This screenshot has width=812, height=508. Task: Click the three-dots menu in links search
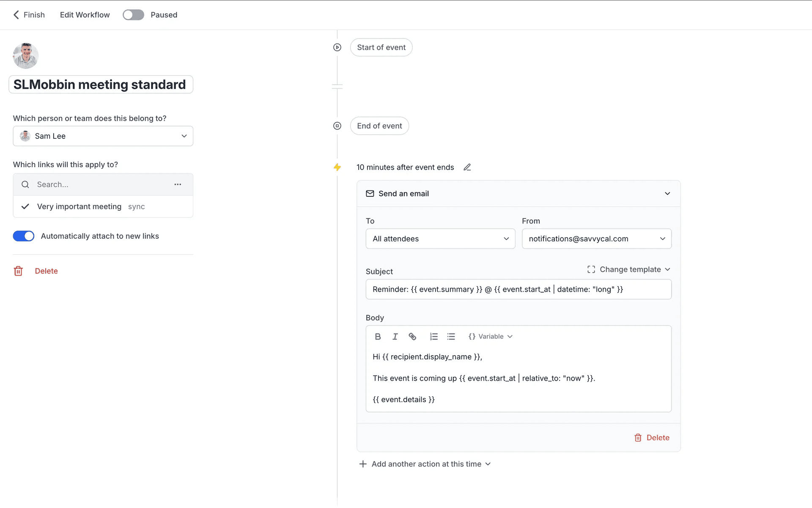178,185
